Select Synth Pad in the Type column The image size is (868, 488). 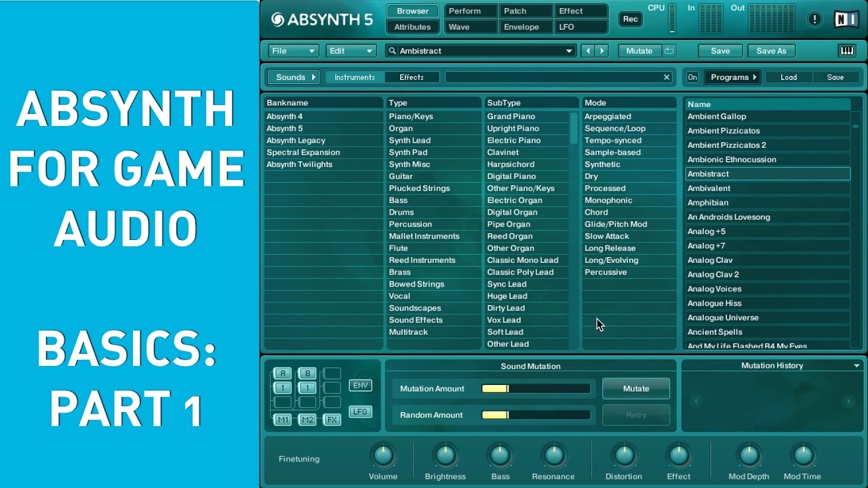pos(434,152)
